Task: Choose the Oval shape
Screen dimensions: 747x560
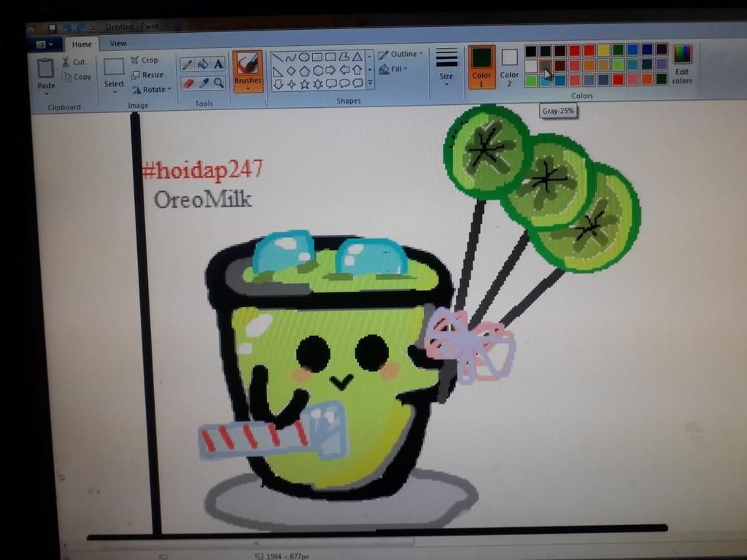Action: (304, 58)
